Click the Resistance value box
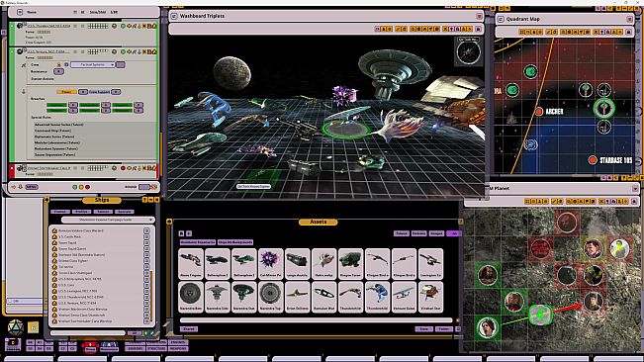Screen dimensions: 644x362 coord(58,71)
